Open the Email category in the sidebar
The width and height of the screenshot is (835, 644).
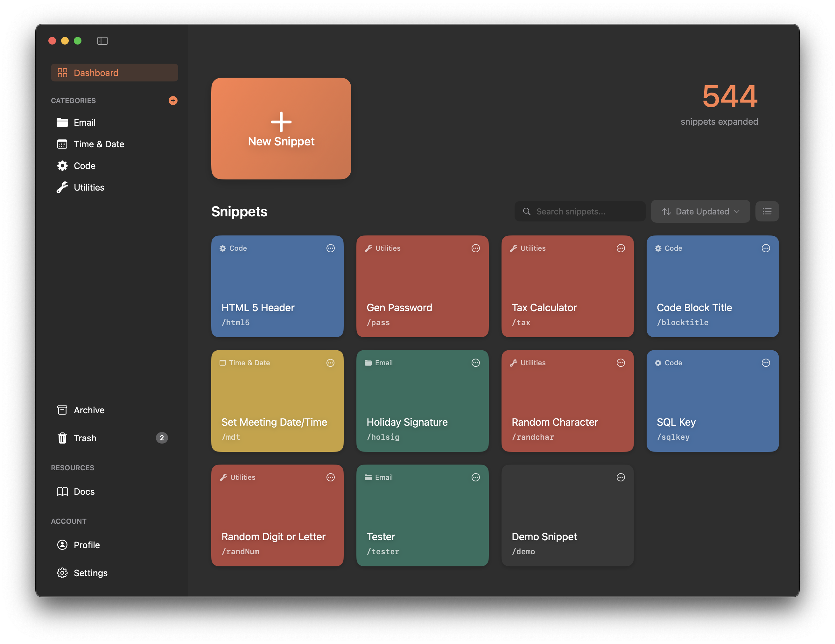(85, 123)
